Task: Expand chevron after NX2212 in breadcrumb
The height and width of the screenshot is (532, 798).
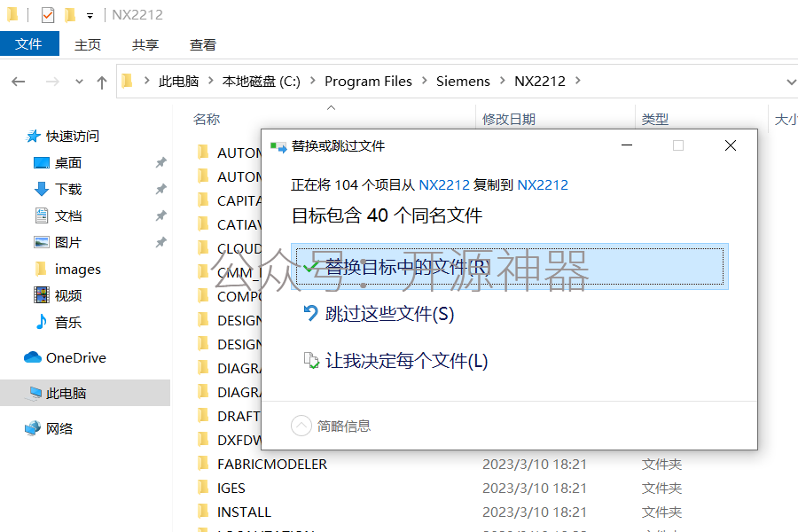Action: [578, 81]
